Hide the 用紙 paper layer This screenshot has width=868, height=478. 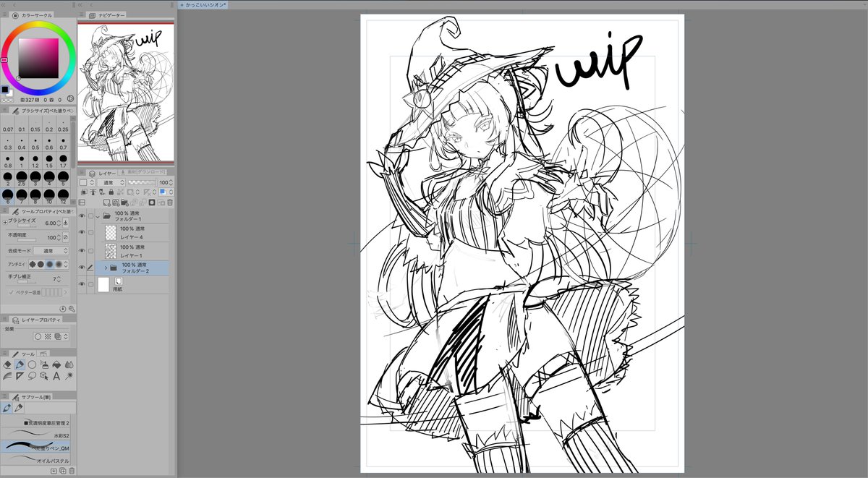(x=82, y=284)
